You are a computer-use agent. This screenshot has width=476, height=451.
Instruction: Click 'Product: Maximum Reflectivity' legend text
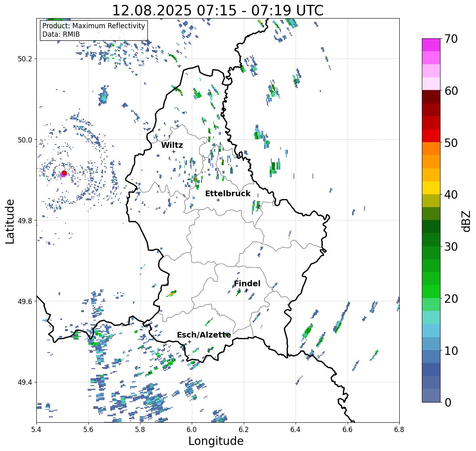(x=94, y=26)
